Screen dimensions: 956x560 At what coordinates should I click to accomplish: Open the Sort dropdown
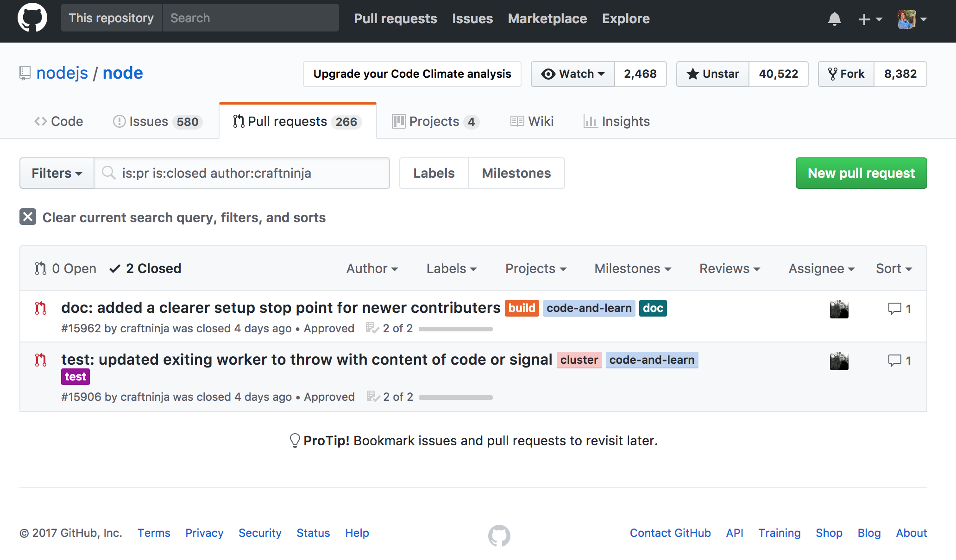894,268
